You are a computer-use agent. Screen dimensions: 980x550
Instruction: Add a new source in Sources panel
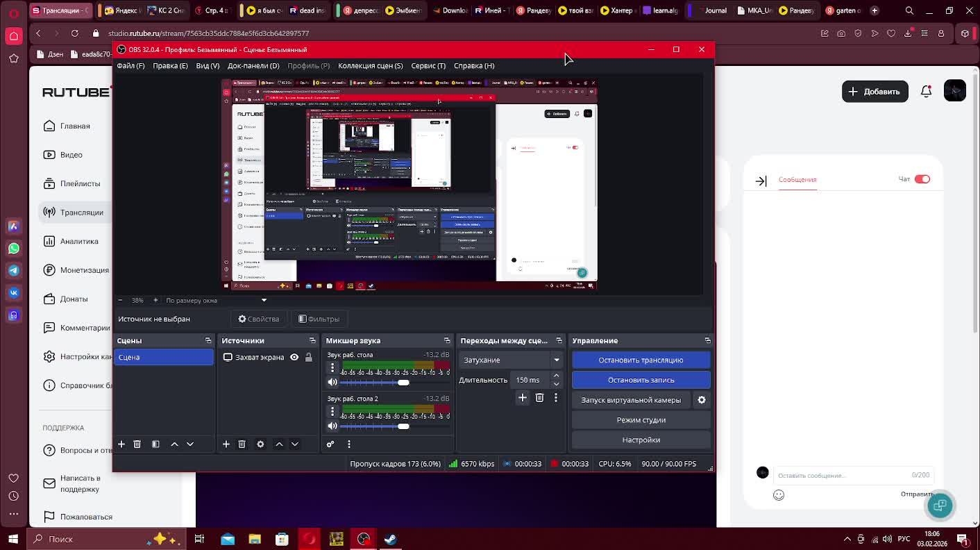tap(226, 444)
